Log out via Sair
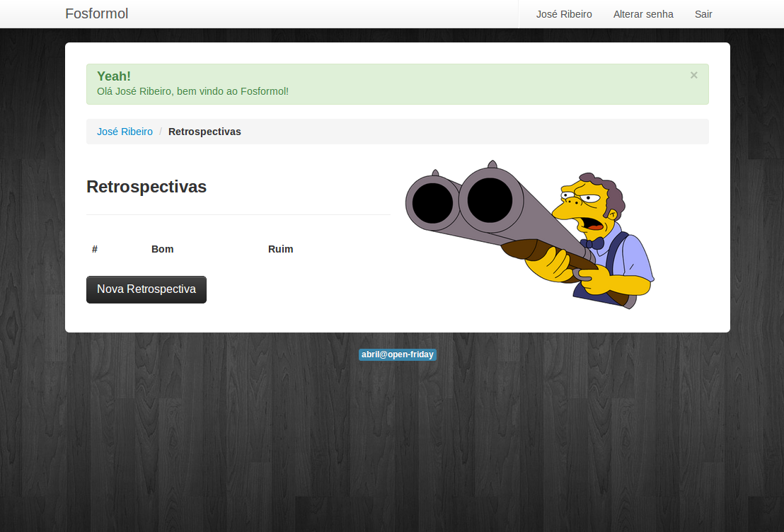This screenshot has height=532, width=784. click(703, 14)
